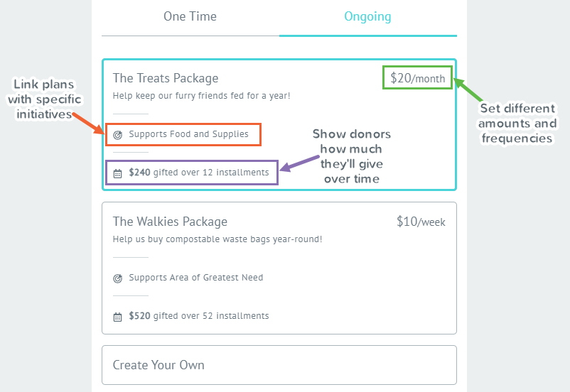Click the Set different amounts and frequencies annotation
The image size is (570, 392).
point(517,123)
